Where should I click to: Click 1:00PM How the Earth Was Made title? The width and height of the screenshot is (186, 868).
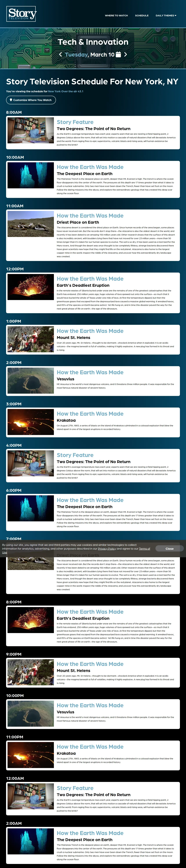pos(90,331)
